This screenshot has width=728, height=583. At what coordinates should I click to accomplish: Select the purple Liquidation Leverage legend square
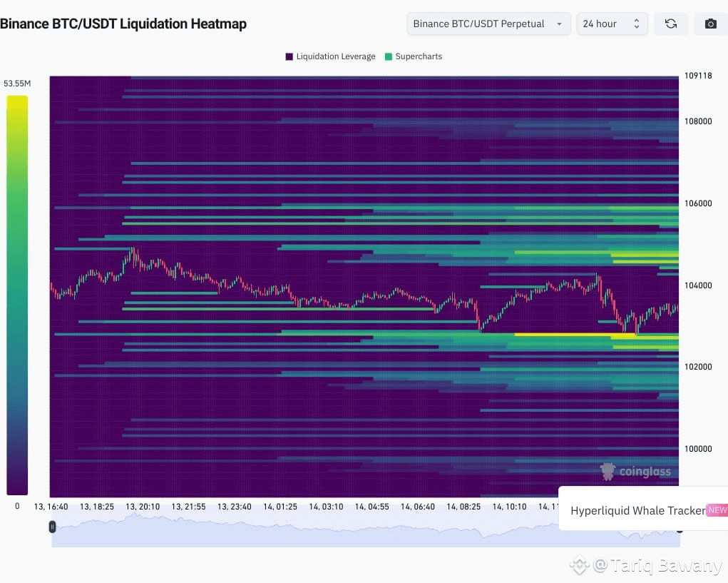288,56
